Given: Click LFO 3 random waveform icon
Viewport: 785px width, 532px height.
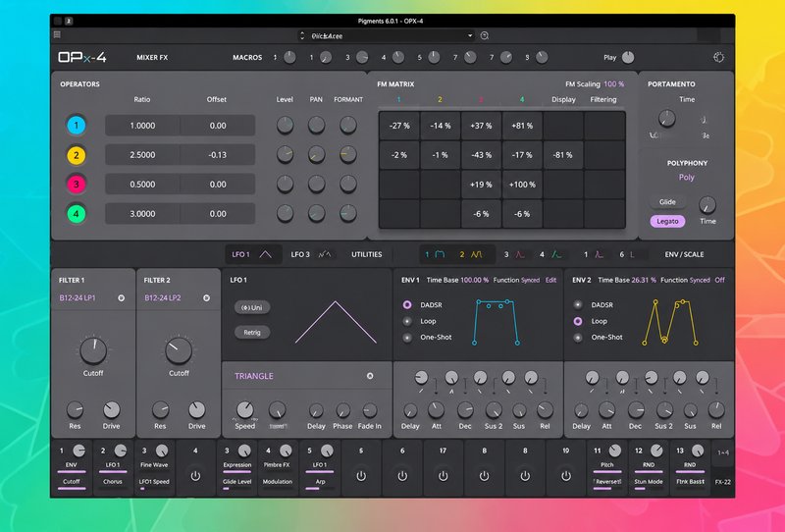Looking at the screenshot, I should click(325, 254).
